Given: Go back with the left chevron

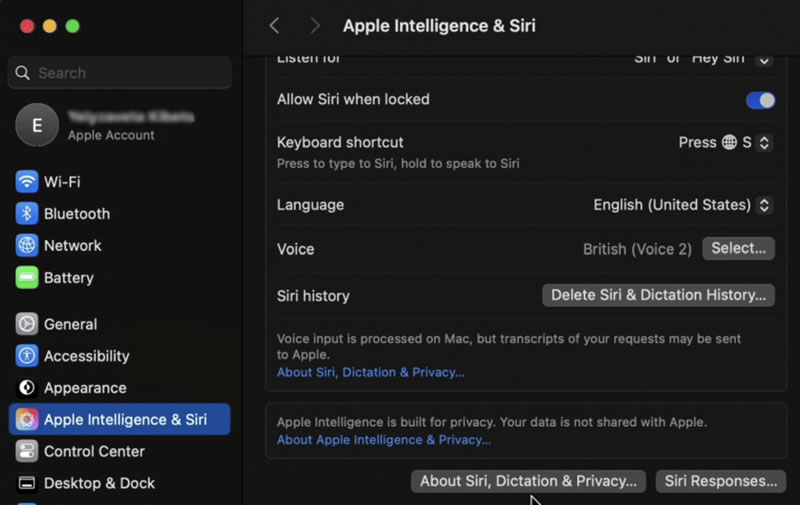Looking at the screenshot, I should (274, 26).
